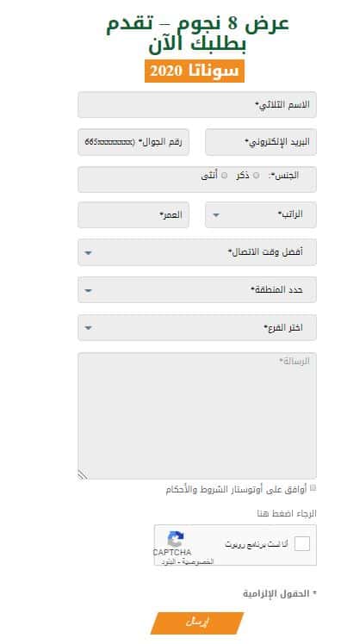
Task: Click the age (العمر) input field
Action: [133, 214]
